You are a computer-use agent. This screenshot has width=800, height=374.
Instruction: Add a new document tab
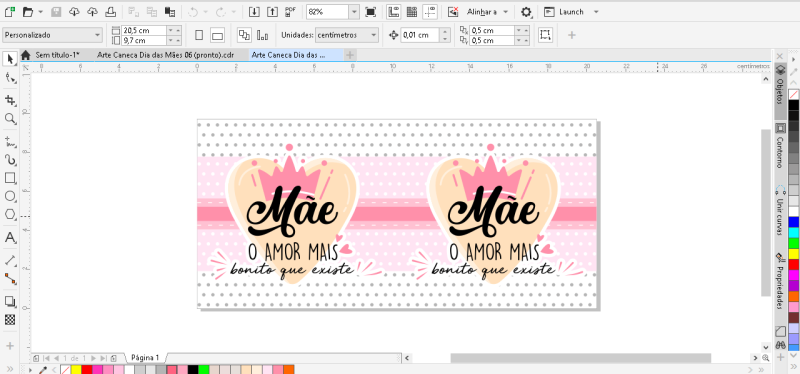coord(350,55)
